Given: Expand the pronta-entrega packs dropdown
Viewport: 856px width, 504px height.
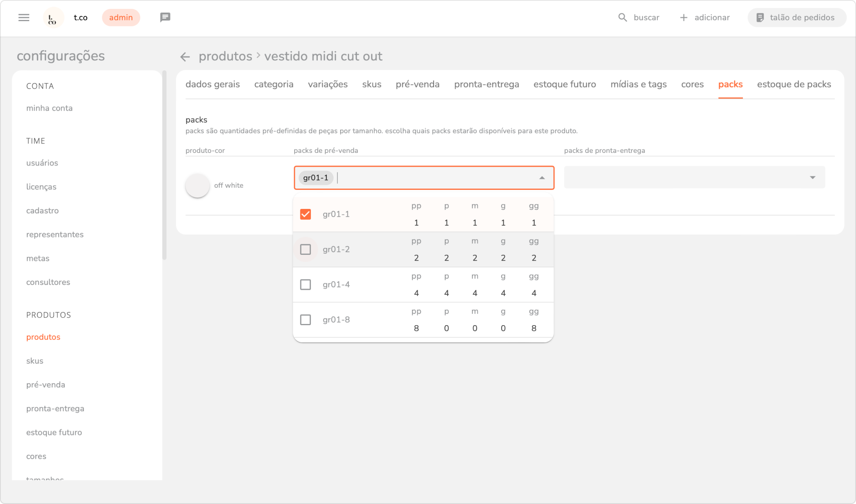Looking at the screenshot, I should pos(812,177).
